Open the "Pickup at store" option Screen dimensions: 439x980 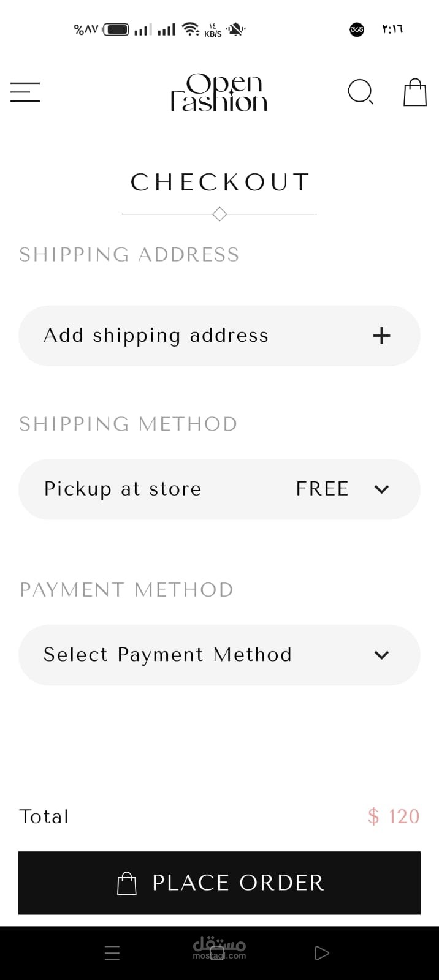[123, 489]
